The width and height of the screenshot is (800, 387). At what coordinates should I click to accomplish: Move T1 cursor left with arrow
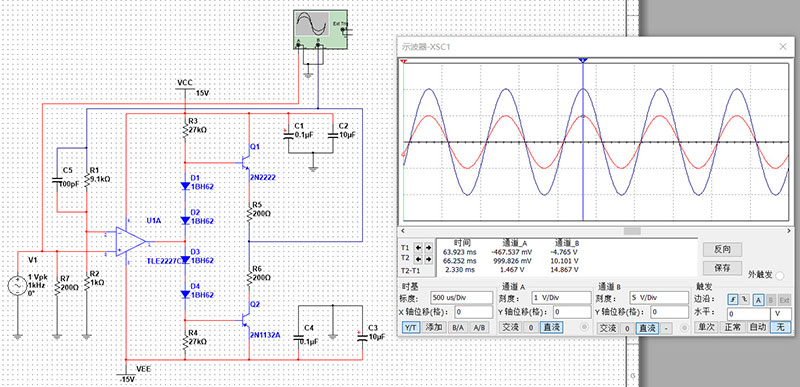point(418,247)
